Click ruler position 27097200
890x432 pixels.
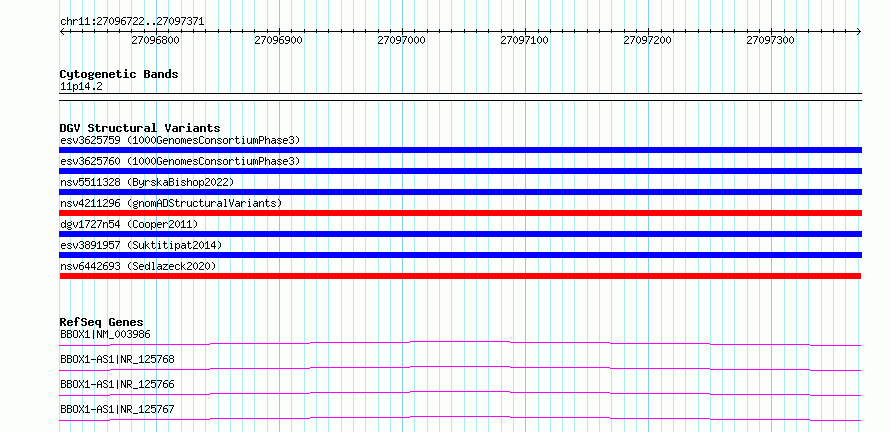click(x=648, y=40)
